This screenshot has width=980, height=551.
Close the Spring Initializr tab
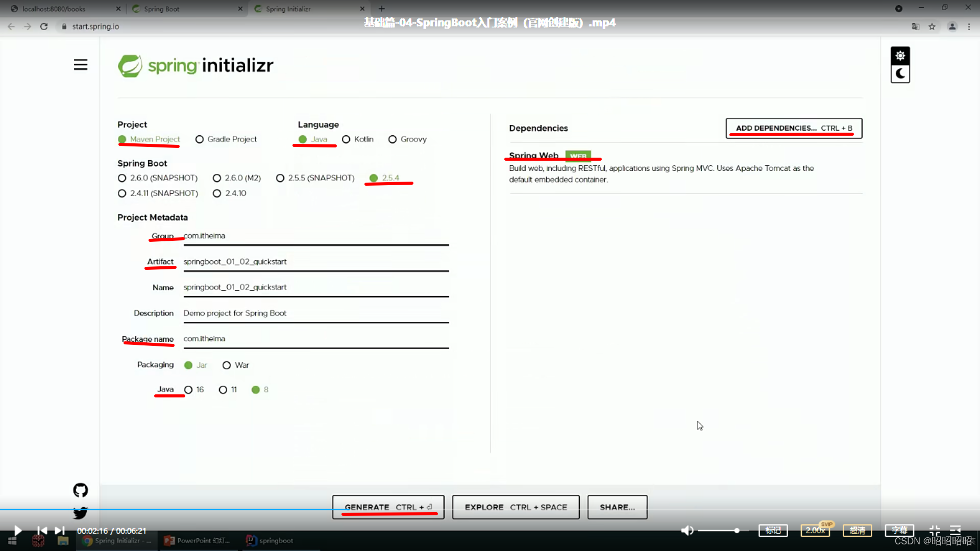(362, 9)
